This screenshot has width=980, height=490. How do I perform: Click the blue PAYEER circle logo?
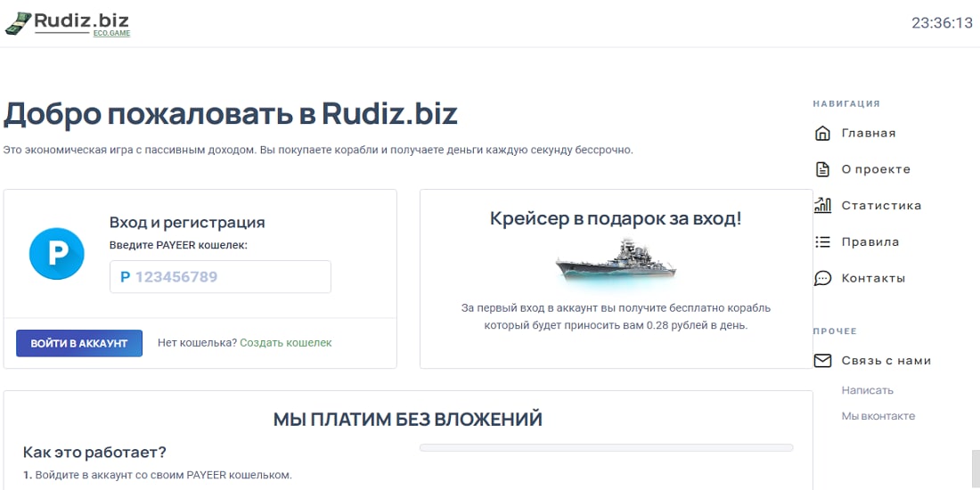[57, 254]
